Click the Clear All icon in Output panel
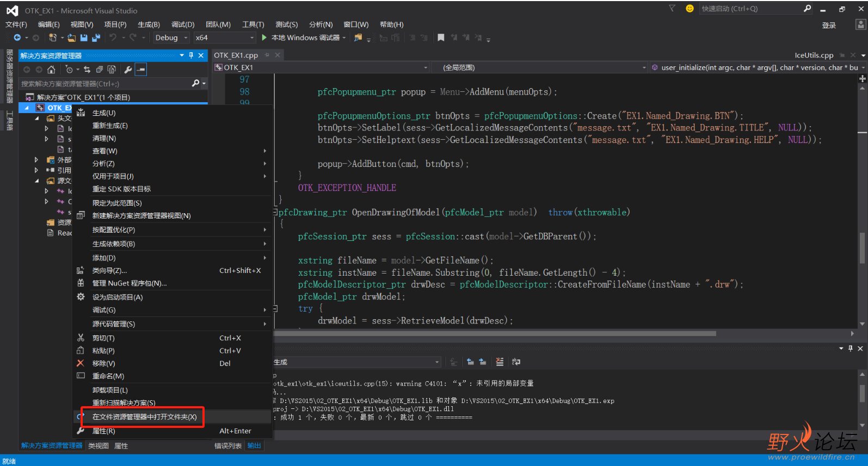The height and width of the screenshot is (466, 868). click(500, 362)
